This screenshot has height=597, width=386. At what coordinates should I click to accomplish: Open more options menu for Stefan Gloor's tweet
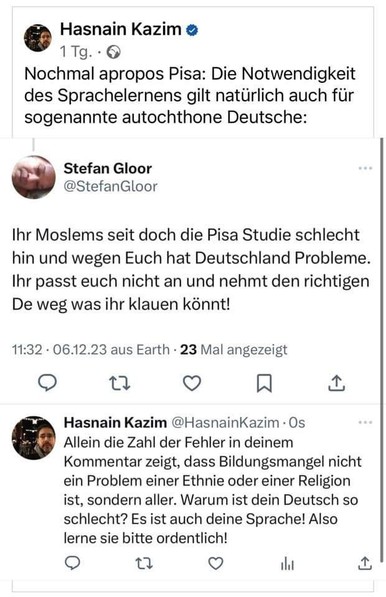(365, 168)
